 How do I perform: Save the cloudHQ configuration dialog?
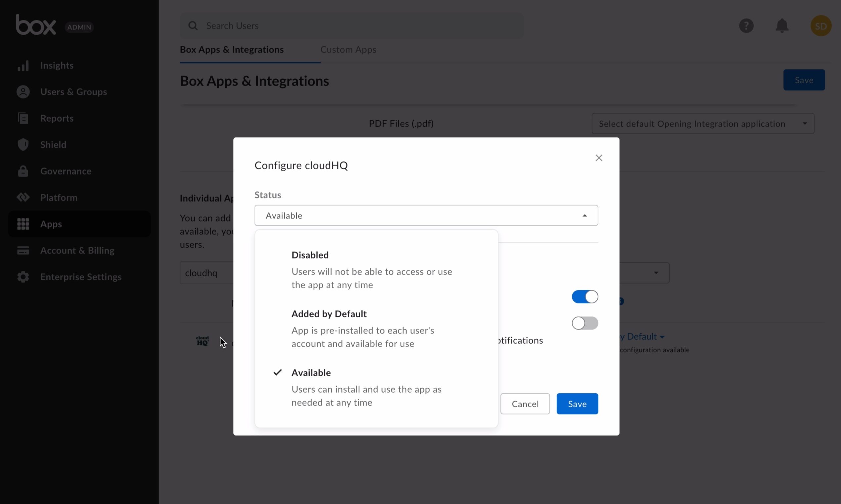[x=577, y=404]
